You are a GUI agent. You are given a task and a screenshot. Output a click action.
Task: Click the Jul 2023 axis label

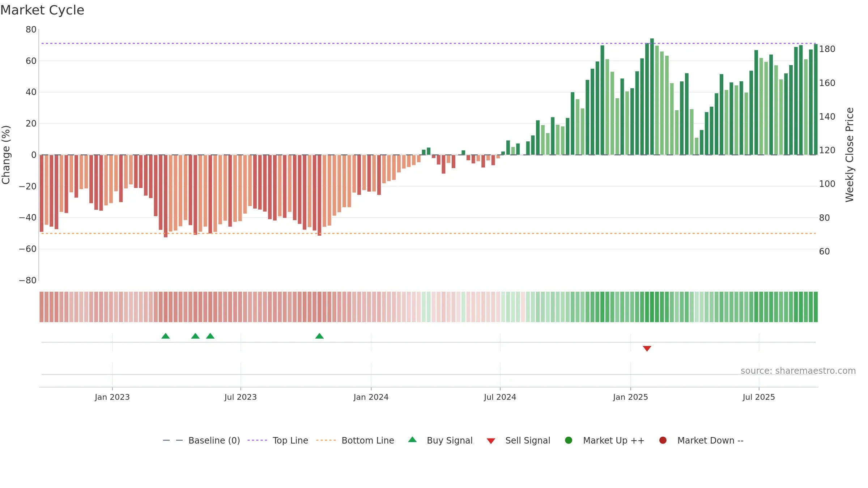coord(241,397)
